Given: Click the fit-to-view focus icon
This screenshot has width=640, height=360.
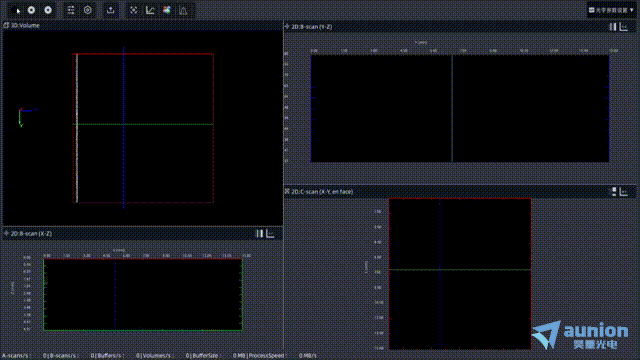Looking at the screenshot, I should pyautogui.click(x=133, y=10).
